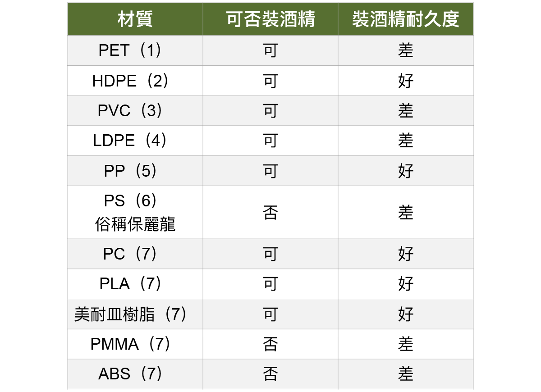Select the PLA（7） material cell
Image resolution: width=541 pixels, height=392 pixels.
tap(135, 284)
